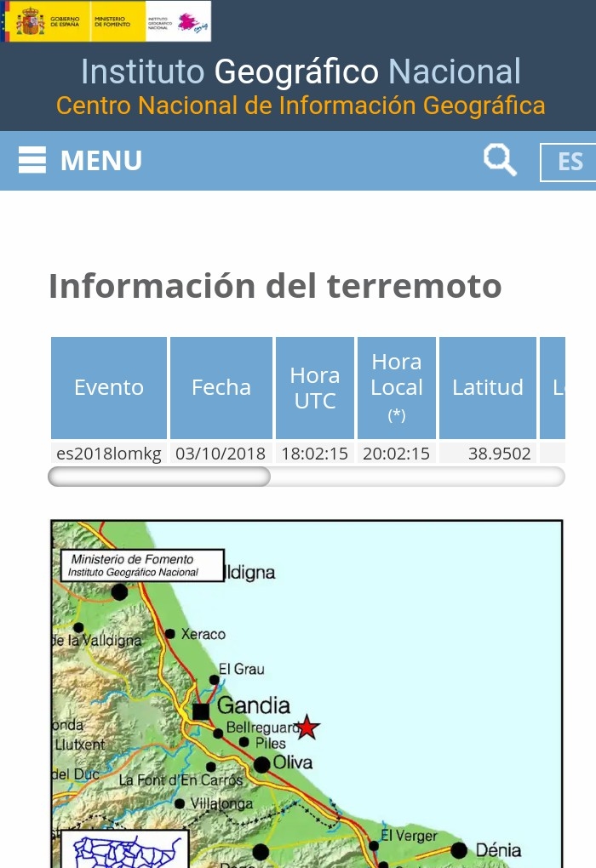Click the El Grau marker on map
This screenshot has height=868, width=596.
coord(214,679)
